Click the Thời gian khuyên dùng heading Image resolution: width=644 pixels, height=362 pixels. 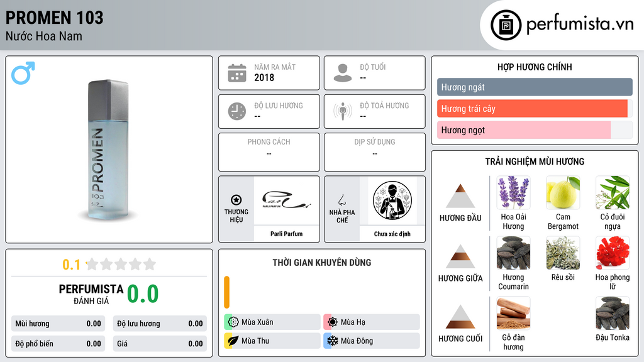tap(322, 263)
